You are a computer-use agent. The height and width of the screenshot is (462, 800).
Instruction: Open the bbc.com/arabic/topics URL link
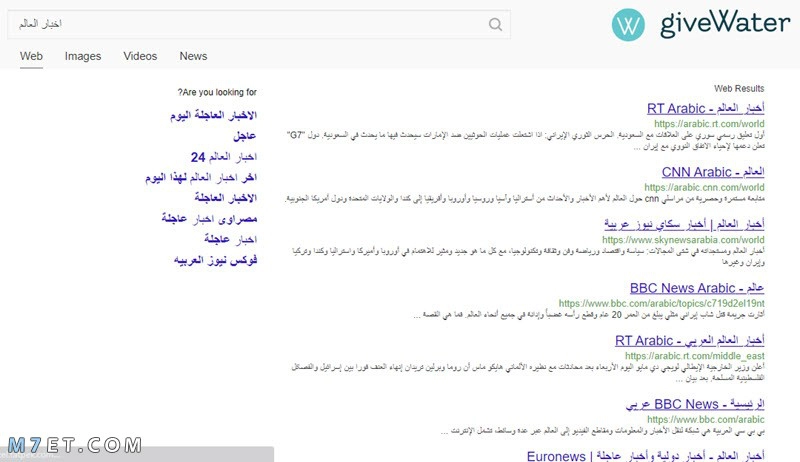click(x=662, y=303)
